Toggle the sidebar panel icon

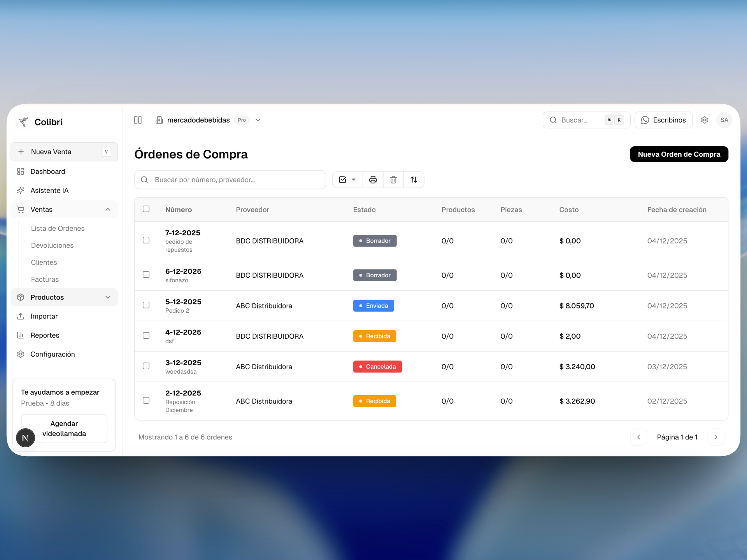tap(138, 120)
